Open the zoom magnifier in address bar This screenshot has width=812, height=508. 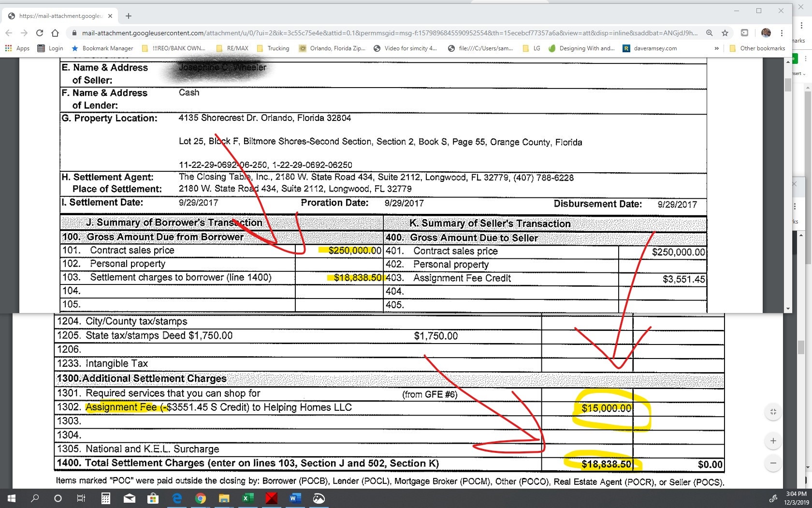pyautogui.click(x=709, y=33)
